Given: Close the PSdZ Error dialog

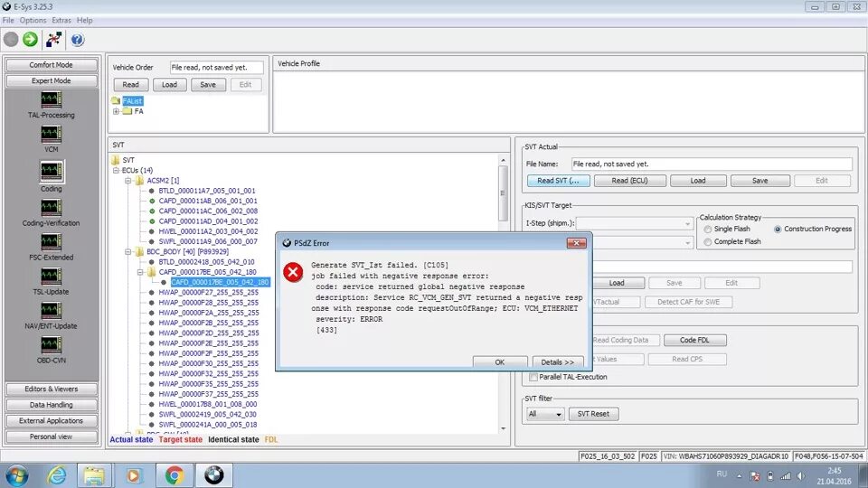Looking at the screenshot, I should click(x=576, y=243).
